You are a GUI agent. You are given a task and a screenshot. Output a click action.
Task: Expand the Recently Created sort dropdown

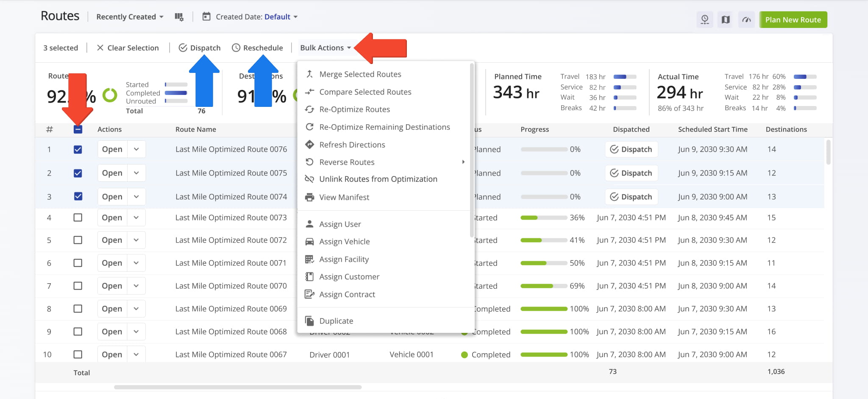pyautogui.click(x=129, y=17)
